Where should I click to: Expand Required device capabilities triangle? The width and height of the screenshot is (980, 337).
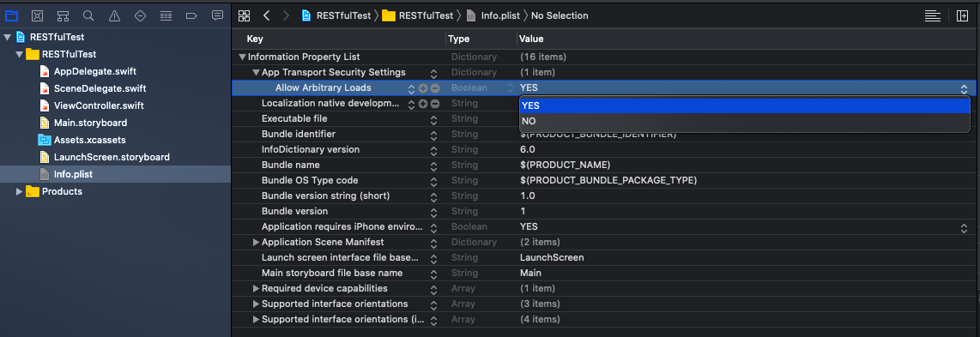pyautogui.click(x=257, y=288)
